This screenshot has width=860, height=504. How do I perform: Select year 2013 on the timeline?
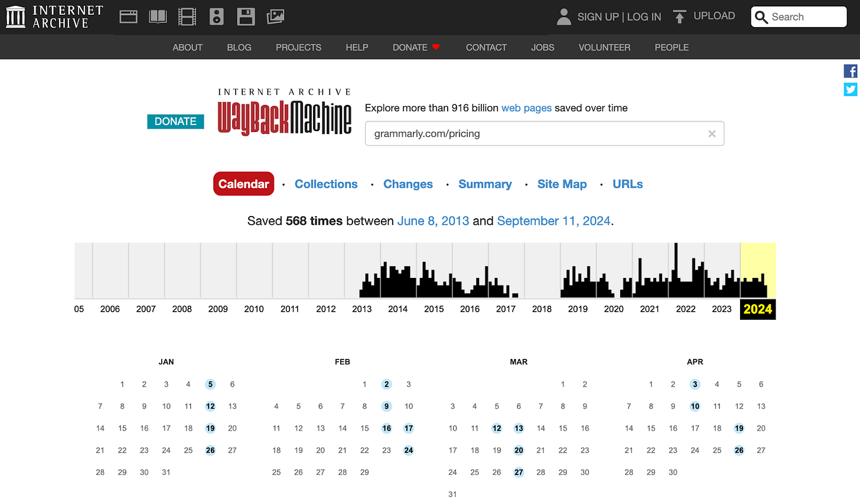[x=361, y=309]
